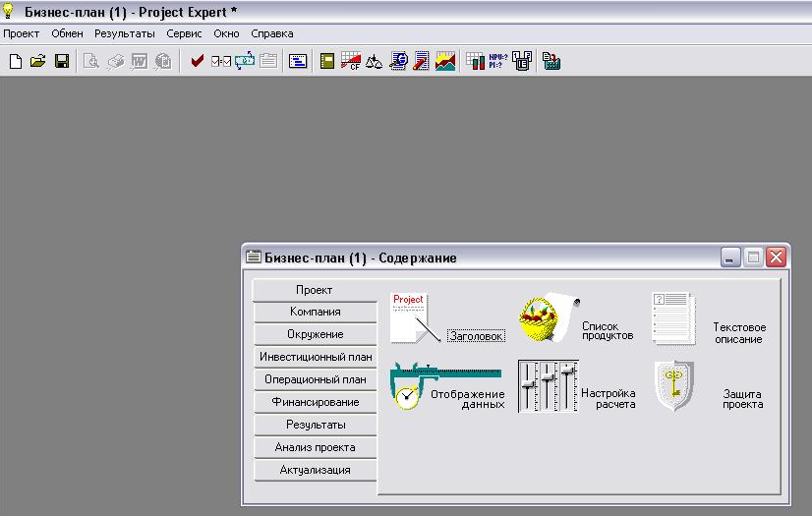Select the Окружение section tab
The height and width of the screenshot is (516, 812).
[x=316, y=334]
